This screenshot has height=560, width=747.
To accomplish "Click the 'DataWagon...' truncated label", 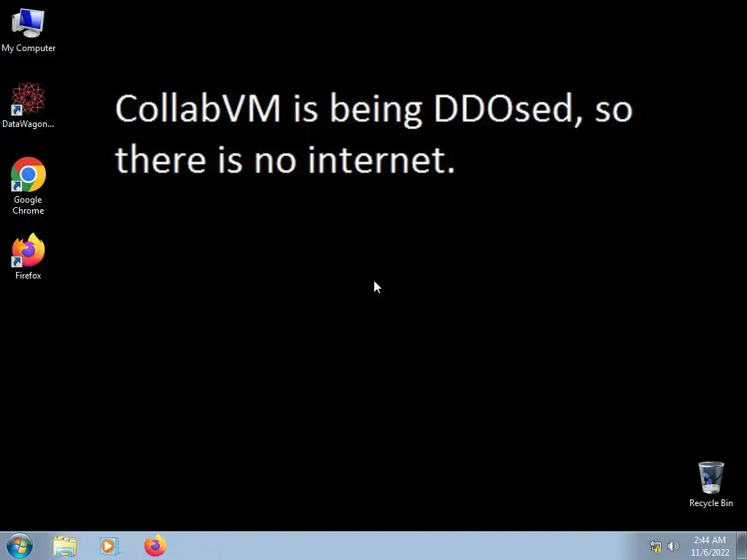I will (28, 124).
